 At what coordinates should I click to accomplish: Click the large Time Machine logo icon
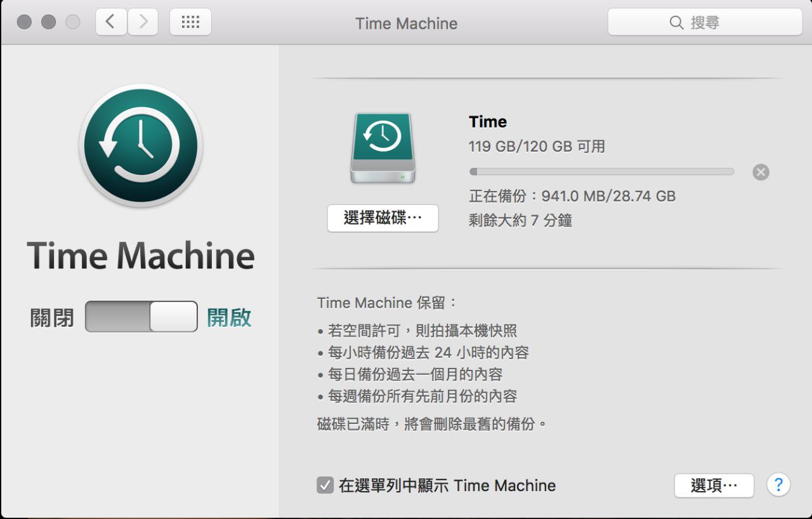[140, 145]
